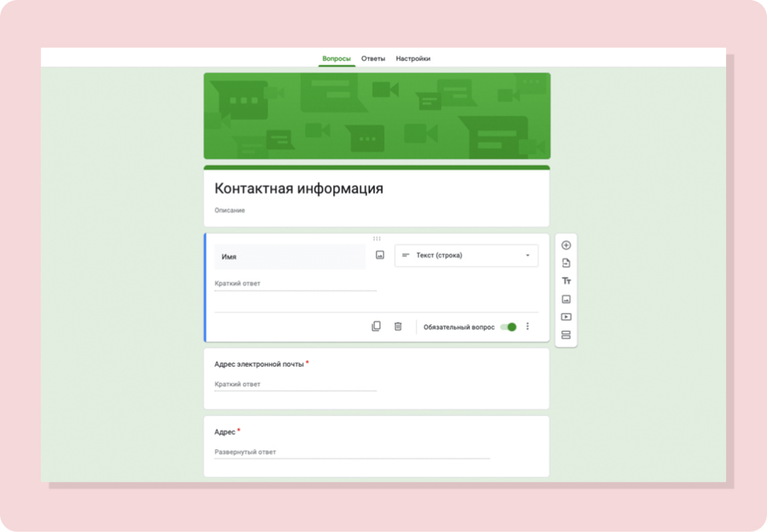Add an image to the Имя question
The width and height of the screenshot is (767, 532).
(x=380, y=255)
